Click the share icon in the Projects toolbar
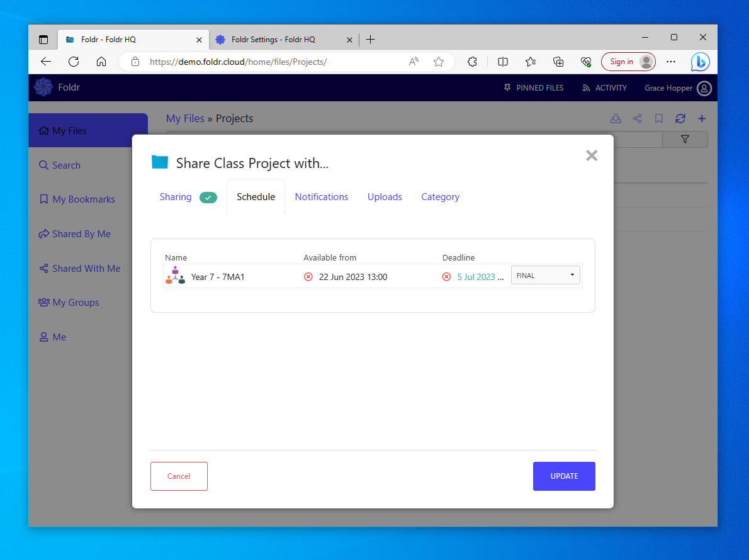 pyautogui.click(x=637, y=118)
